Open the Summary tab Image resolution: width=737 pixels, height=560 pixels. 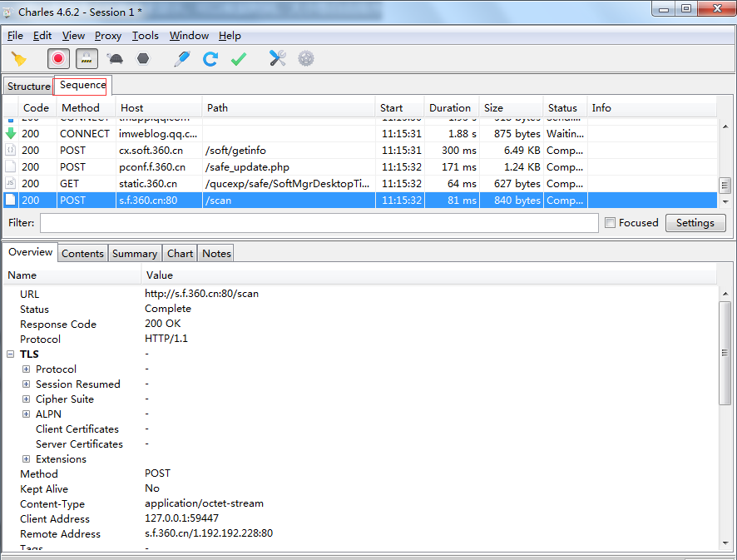click(x=135, y=254)
